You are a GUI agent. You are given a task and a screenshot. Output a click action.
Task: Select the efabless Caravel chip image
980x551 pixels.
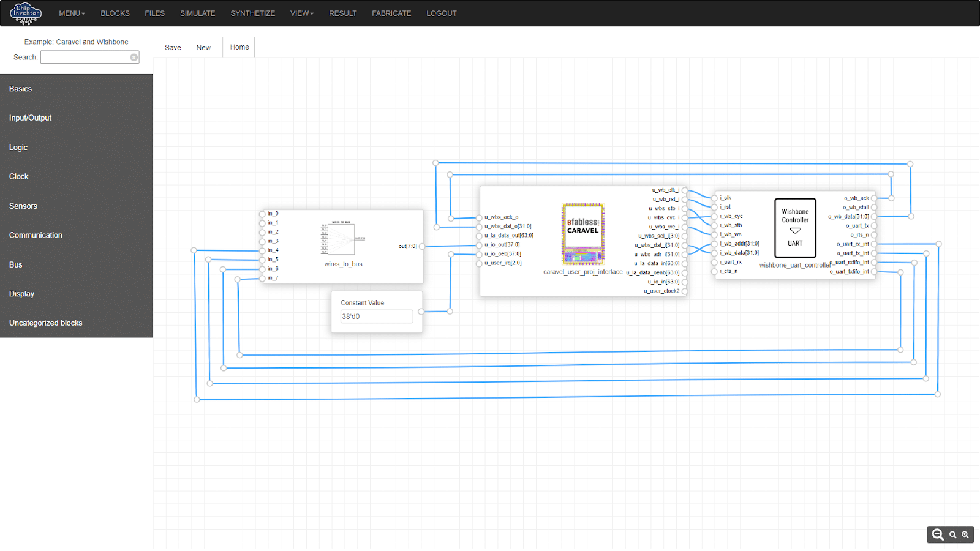[x=582, y=234]
